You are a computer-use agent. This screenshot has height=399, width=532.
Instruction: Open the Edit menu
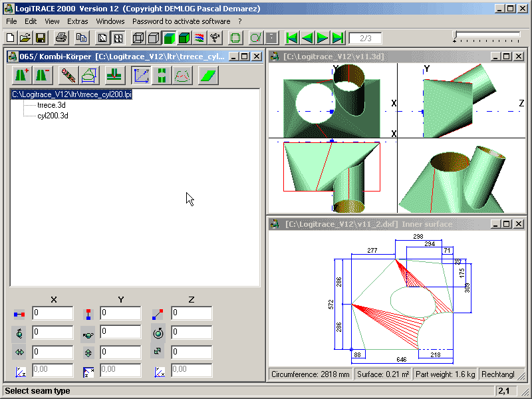click(31, 21)
